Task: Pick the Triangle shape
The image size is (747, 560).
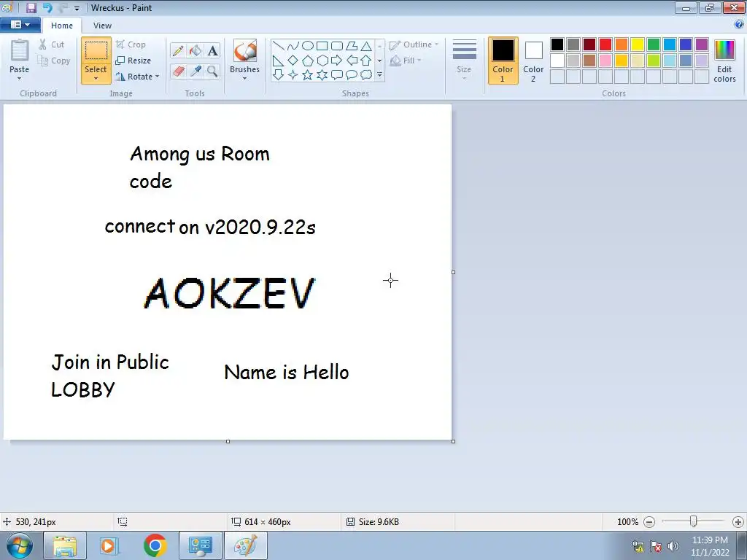Action: tap(366, 46)
